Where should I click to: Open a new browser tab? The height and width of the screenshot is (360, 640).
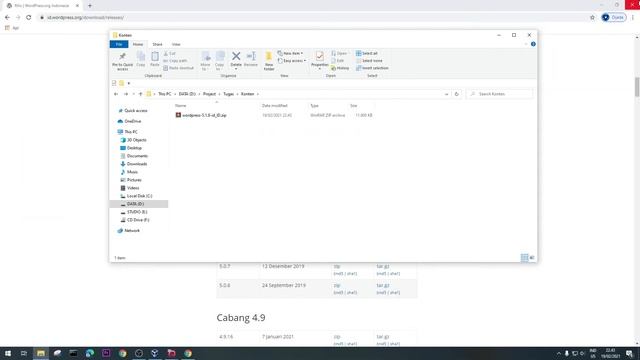[90, 6]
